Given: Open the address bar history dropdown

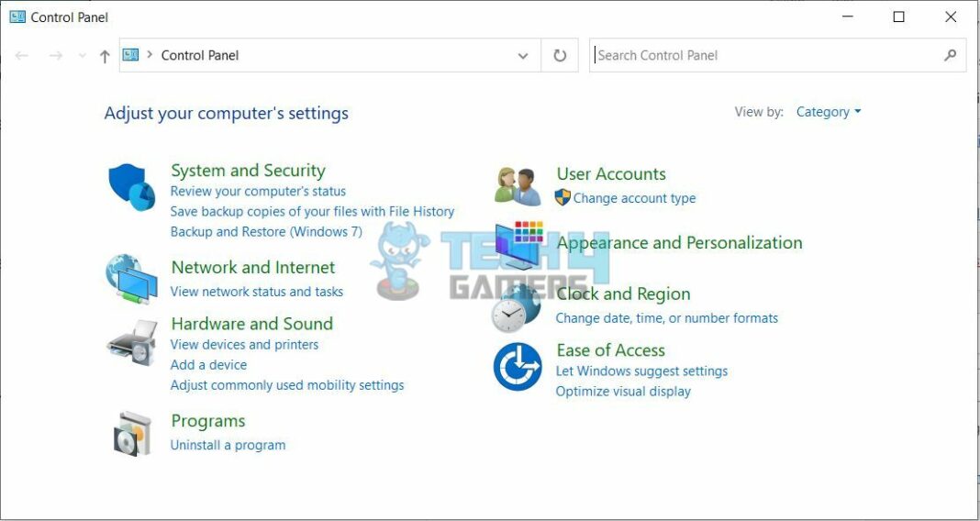Looking at the screenshot, I should click(x=523, y=56).
